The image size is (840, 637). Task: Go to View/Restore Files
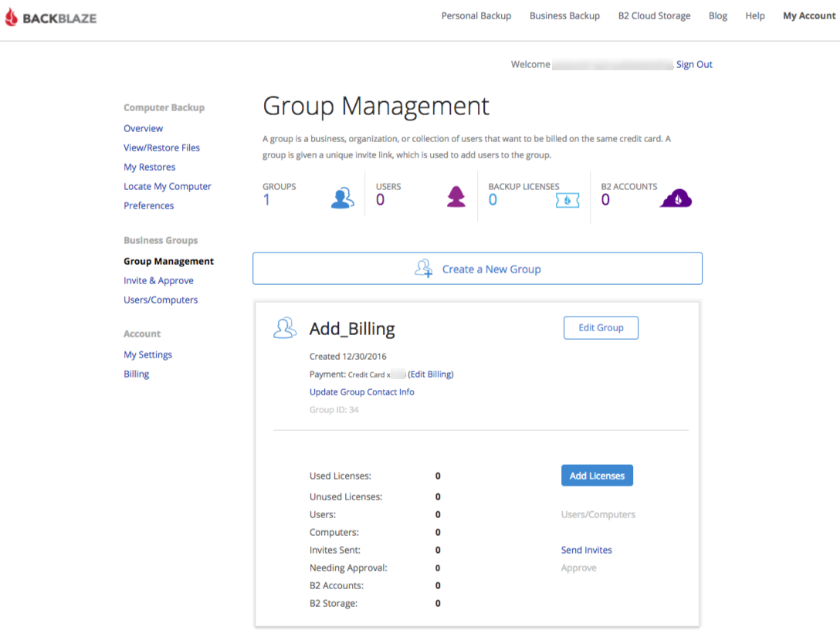(161, 148)
